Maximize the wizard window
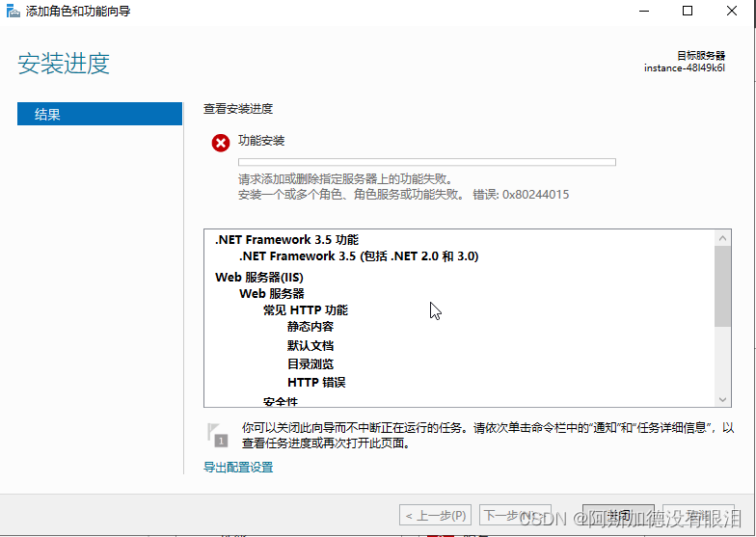The width and height of the screenshot is (756, 537). 688,12
